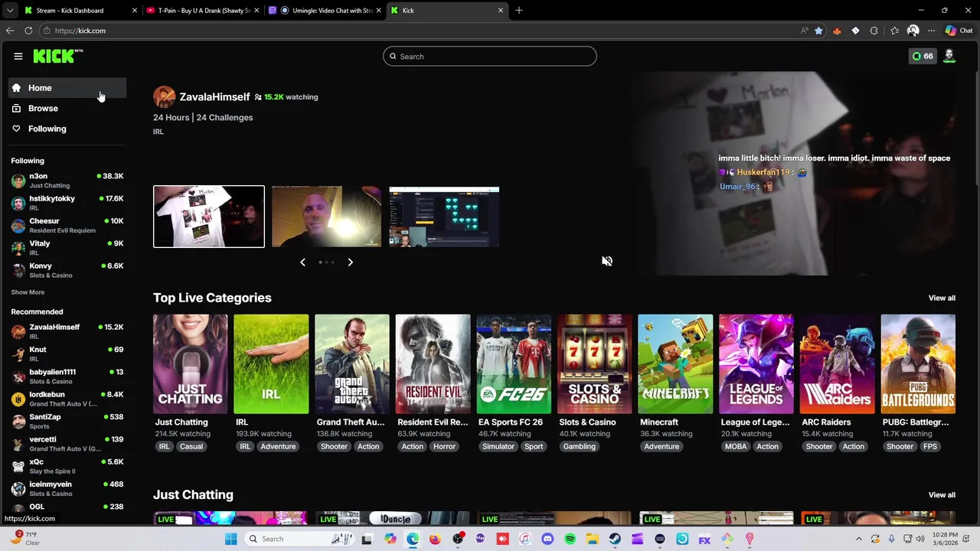Open Steam from taskbar
The image size is (980, 551).
(x=615, y=539)
